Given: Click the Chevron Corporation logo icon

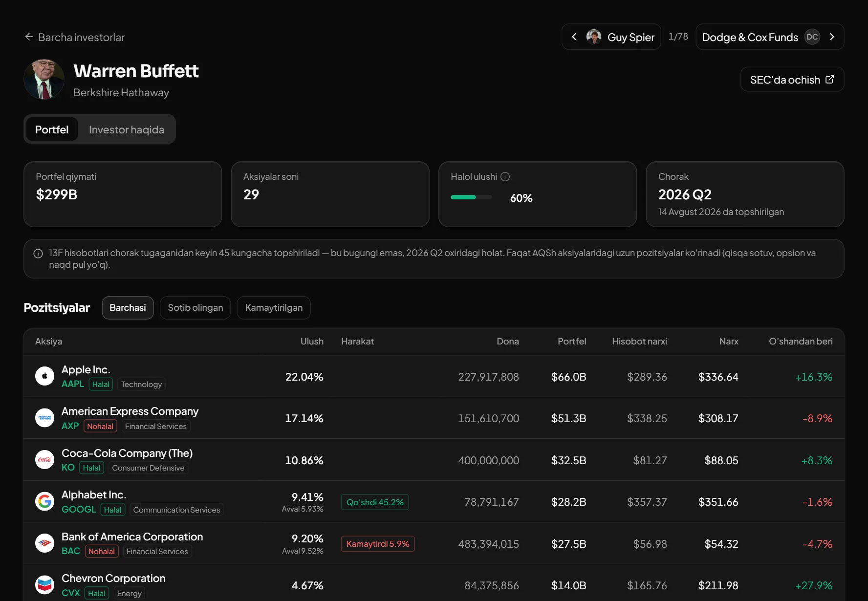Looking at the screenshot, I should coord(44,585).
